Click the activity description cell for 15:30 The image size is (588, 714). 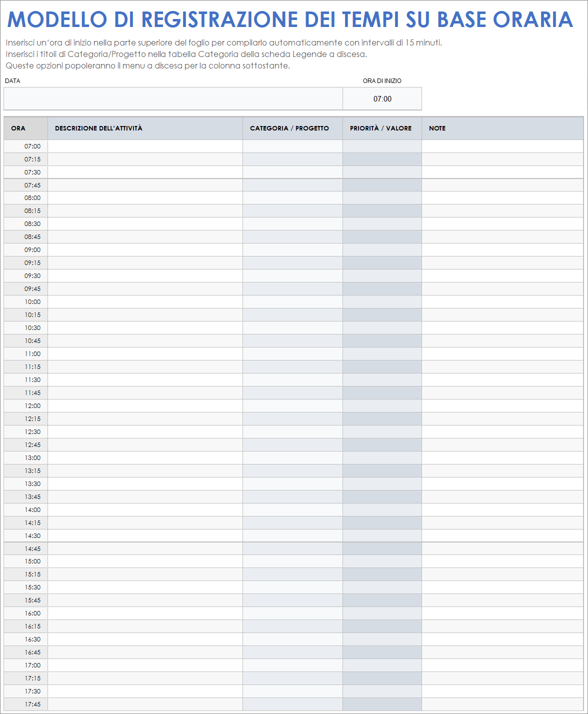click(x=145, y=587)
